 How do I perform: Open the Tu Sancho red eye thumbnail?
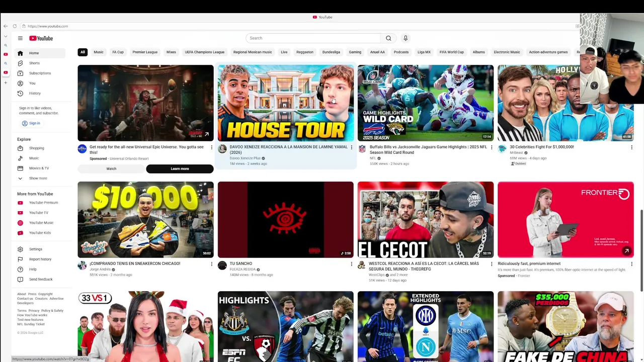(x=286, y=220)
